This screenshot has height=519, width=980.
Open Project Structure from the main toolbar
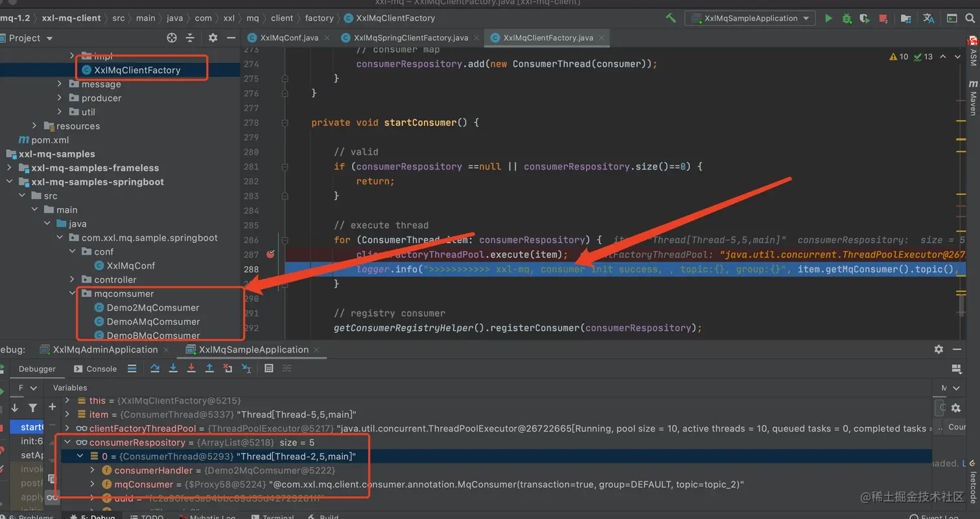click(x=906, y=18)
